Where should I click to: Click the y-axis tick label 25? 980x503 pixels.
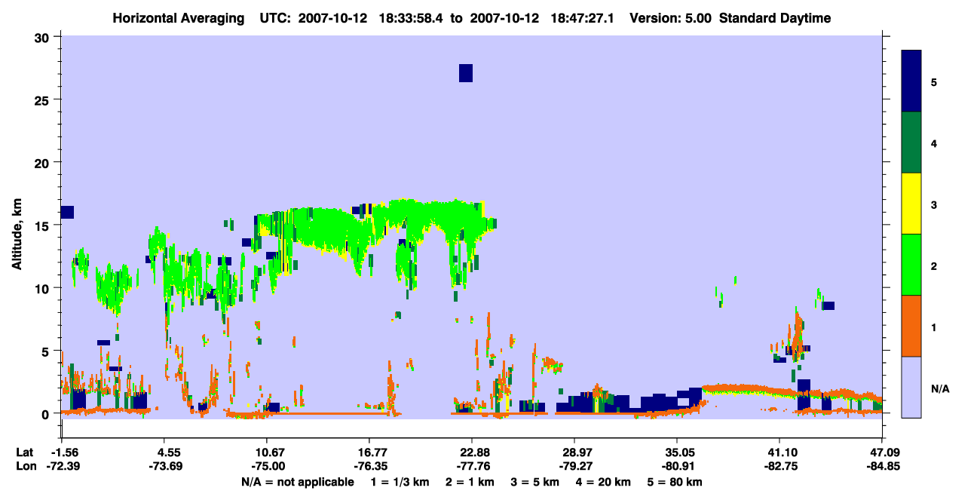(x=43, y=100)
